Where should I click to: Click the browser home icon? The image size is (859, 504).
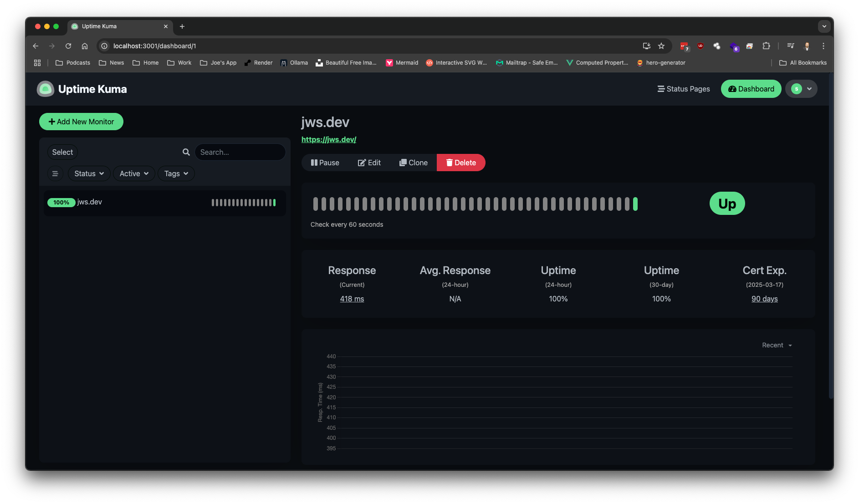85,46
